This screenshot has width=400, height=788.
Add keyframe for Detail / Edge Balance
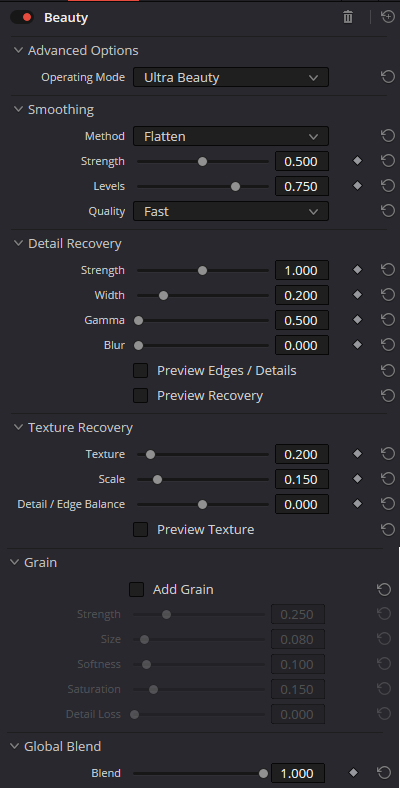(x=357, y=504)
